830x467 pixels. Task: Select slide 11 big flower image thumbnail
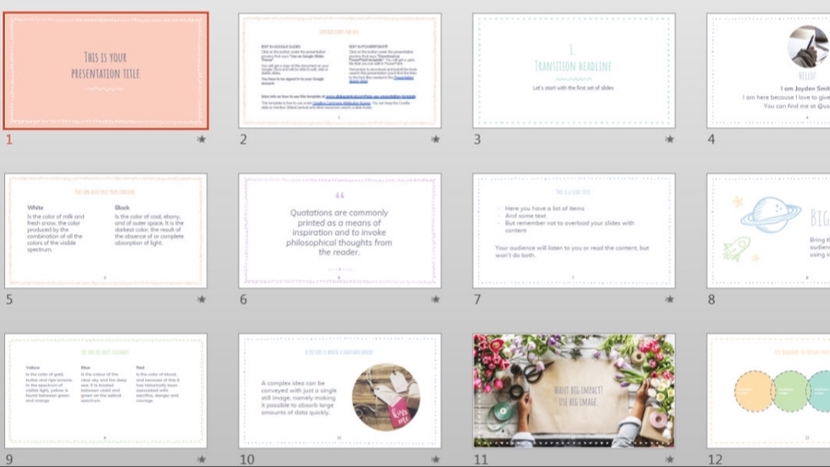[x=574, y=391]
